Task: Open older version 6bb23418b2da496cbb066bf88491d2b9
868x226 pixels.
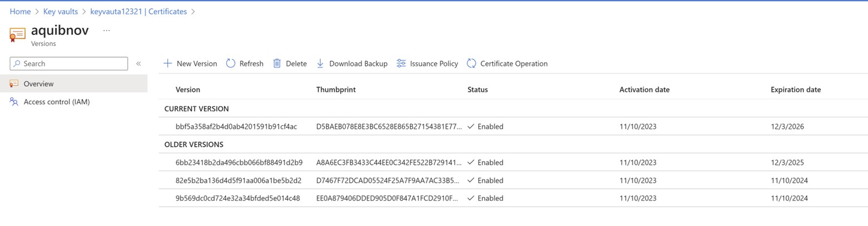Action: coord(239,162)
